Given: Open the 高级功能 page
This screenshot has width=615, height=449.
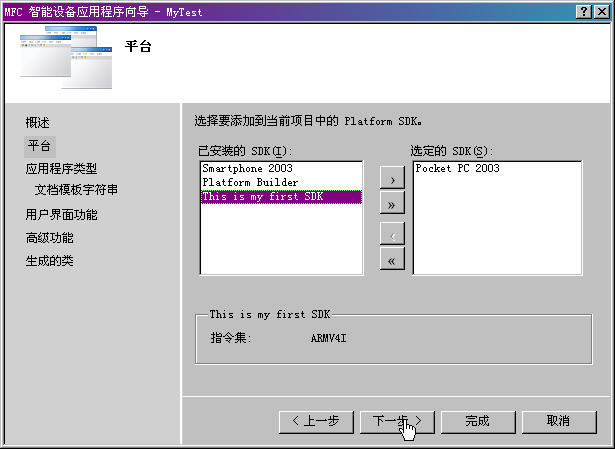Looking at the screenshot, I should (x=49, y=238).
